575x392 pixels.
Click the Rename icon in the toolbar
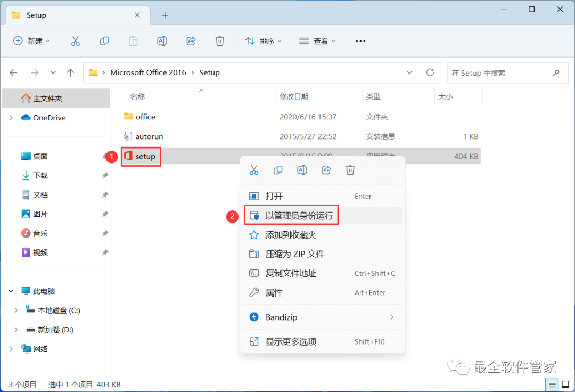click(162, 41)
